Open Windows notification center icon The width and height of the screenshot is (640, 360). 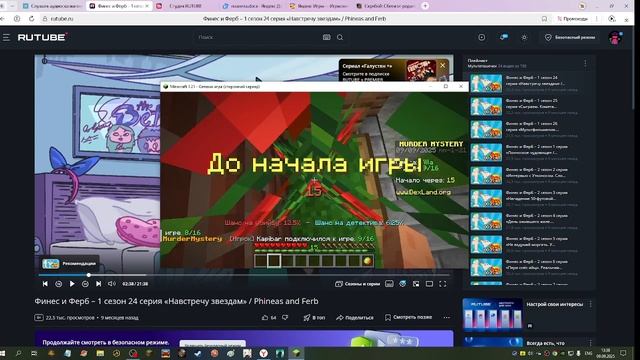623,353
